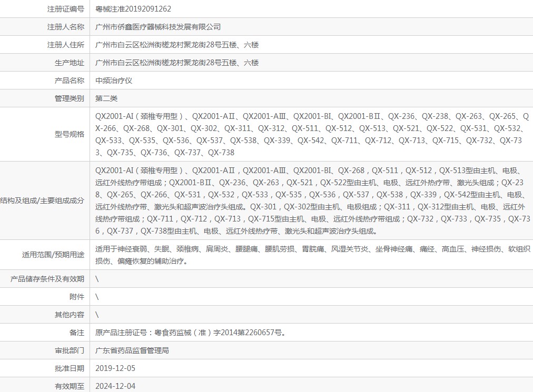Click the 其他内容 label

[70, 315]
